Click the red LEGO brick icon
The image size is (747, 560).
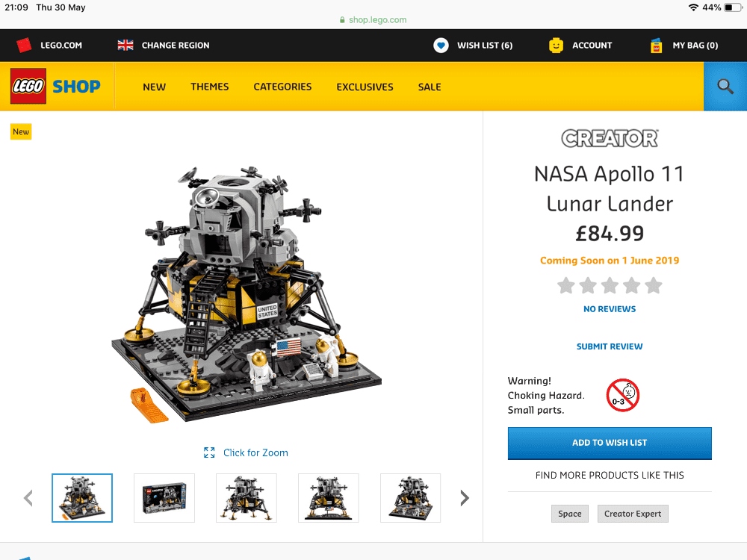(x=24, y=46)
